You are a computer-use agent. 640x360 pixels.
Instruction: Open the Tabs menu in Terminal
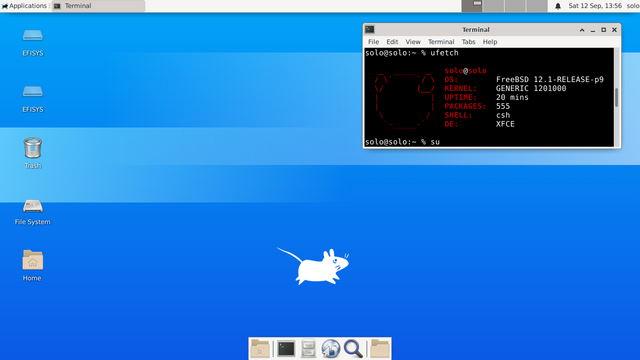pos(469,42)
